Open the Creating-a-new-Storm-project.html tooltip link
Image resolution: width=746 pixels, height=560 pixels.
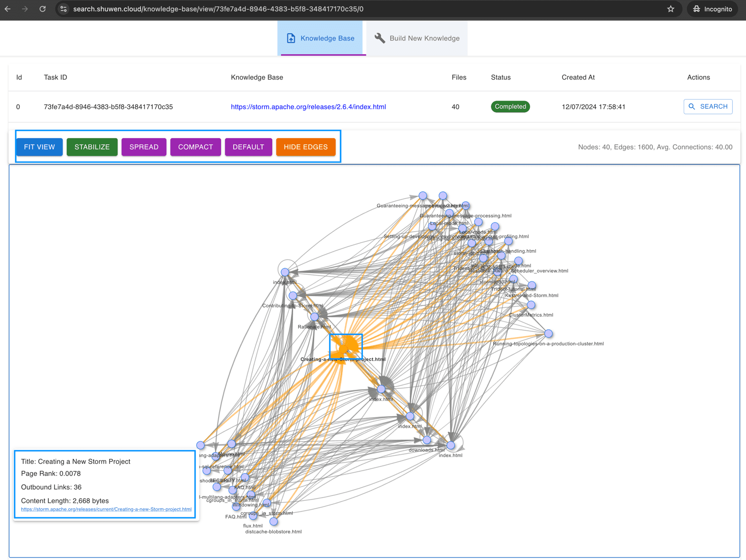(106, 509)
